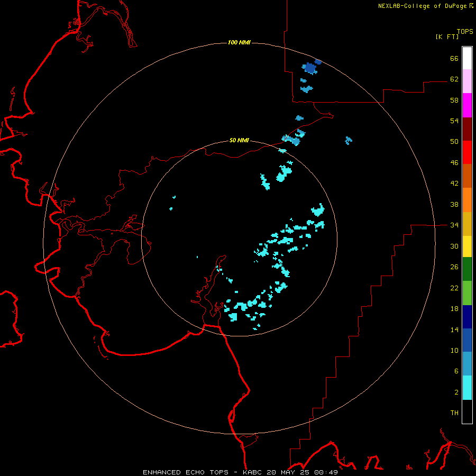Click the 58 value on the legend
The height and width of the screenshot is (476, 476).
pos(454,100)
